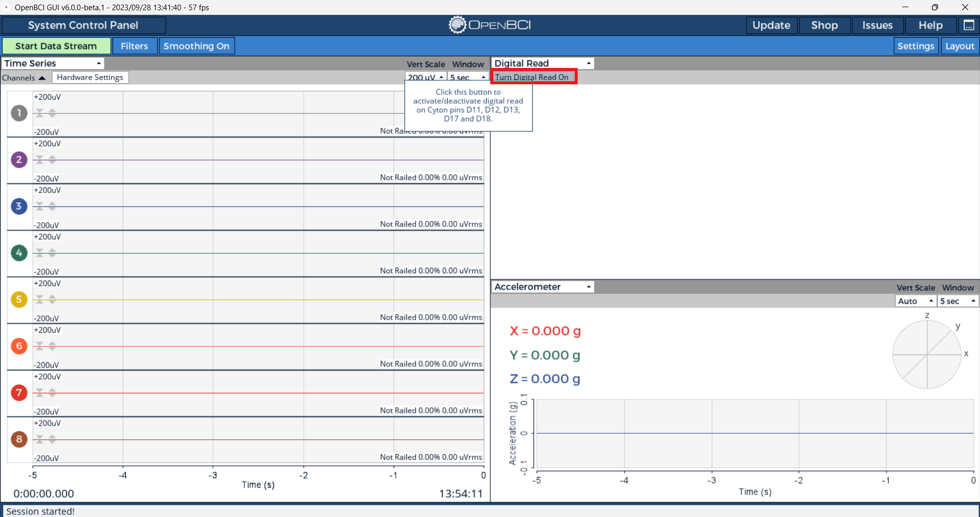980x517 pixels.
Task: Open the Settings menu
Action: 916,46
